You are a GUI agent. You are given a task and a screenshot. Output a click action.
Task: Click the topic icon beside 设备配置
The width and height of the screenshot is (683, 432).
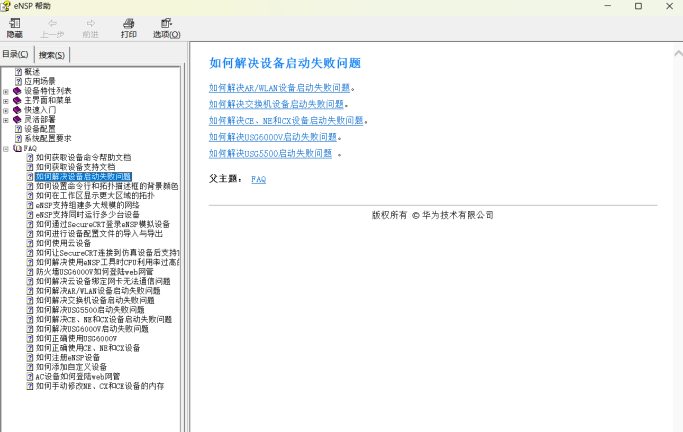(18, 129)
